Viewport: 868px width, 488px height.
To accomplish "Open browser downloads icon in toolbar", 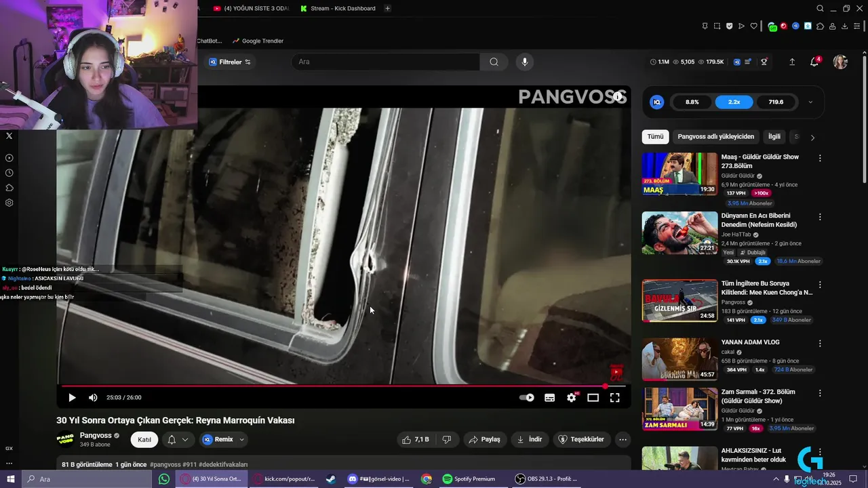I will [x=844, y=26].
